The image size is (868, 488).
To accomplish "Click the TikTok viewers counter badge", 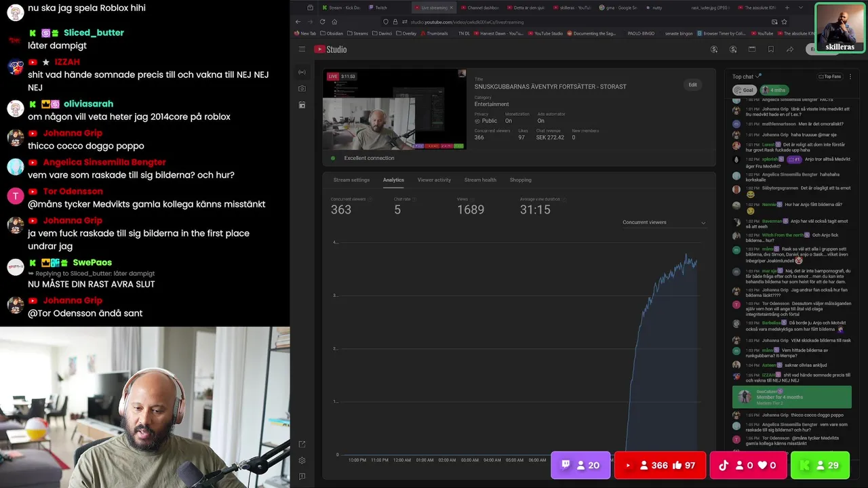I will [747, 466].
